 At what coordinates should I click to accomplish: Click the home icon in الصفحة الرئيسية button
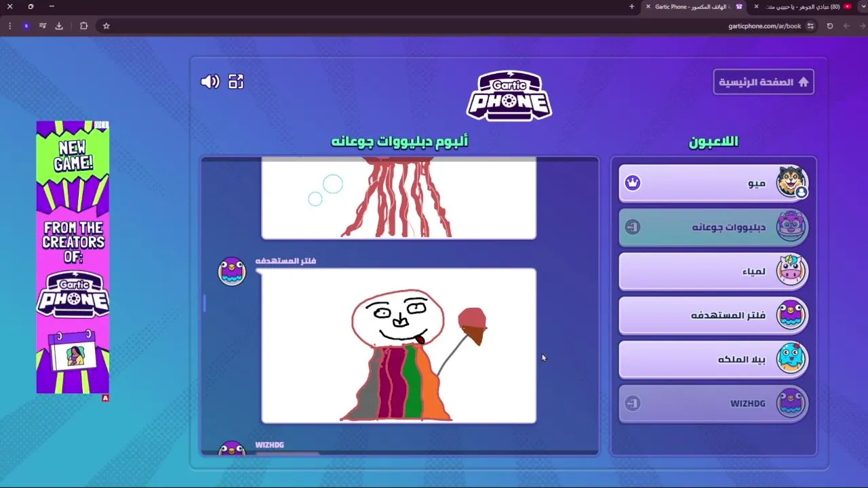804,82
